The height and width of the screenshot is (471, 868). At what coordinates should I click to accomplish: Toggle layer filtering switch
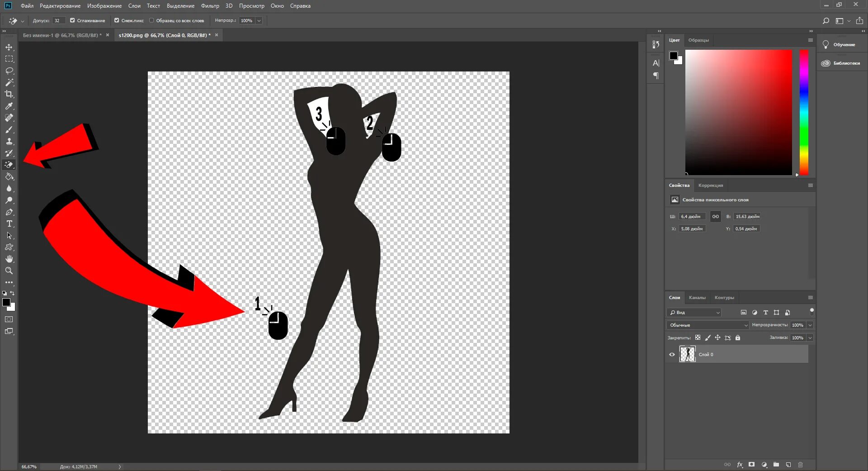coord(812,311)
